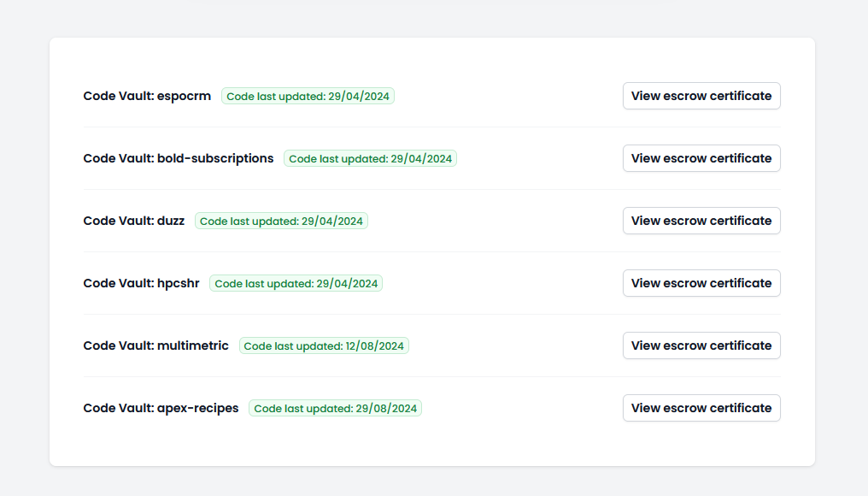Show escrow certificate for apex-recipes vault
The width and height of the screenshot is (868, 496).
(x=701, y=408)
